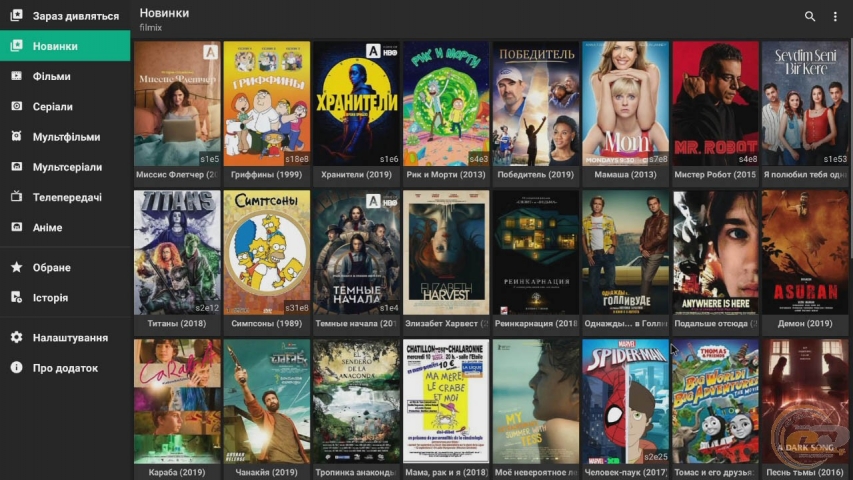
Task: Open Я полюбил тебя poster
Action: 805,103
